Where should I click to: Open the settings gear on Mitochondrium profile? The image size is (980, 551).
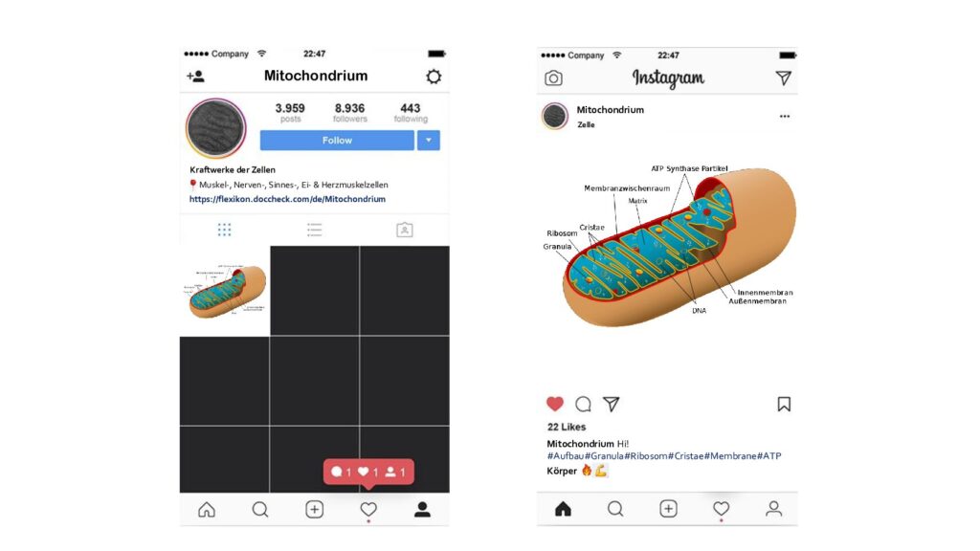pos(434,77)
